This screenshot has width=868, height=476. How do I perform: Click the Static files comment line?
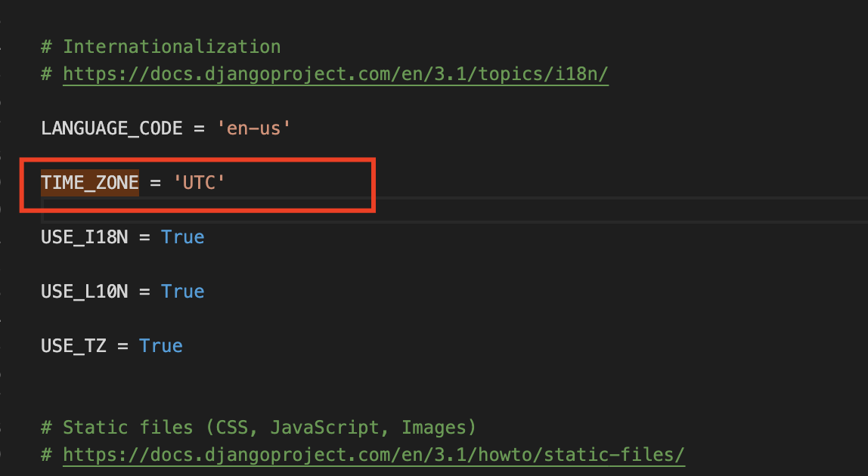(259, 428)
